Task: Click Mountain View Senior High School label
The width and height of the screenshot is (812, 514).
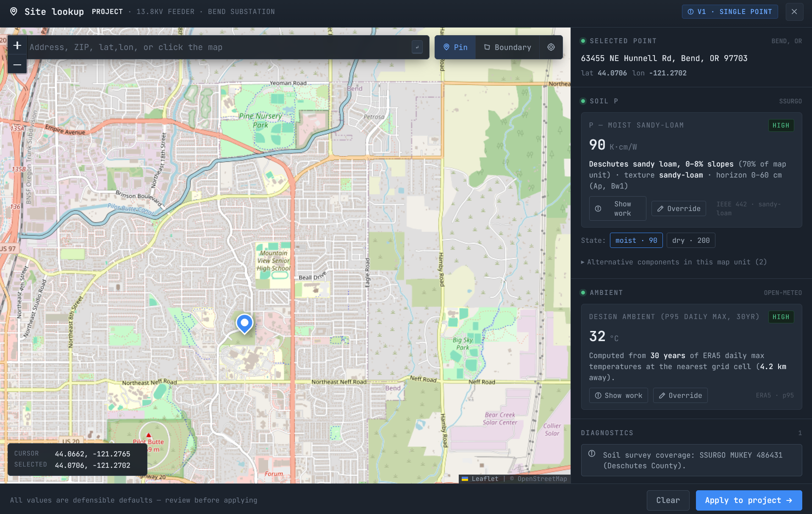Action: 274,261
